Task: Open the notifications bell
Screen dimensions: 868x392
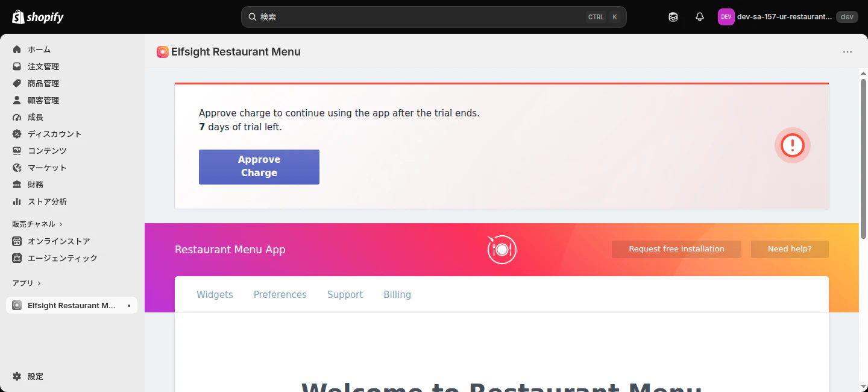Action: [x=700, y=17]
